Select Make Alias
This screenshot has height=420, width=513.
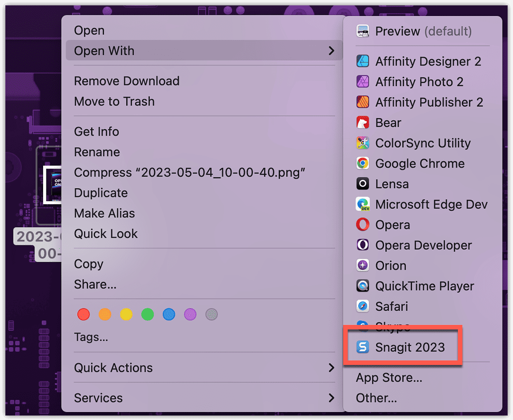tap(204, 213)
